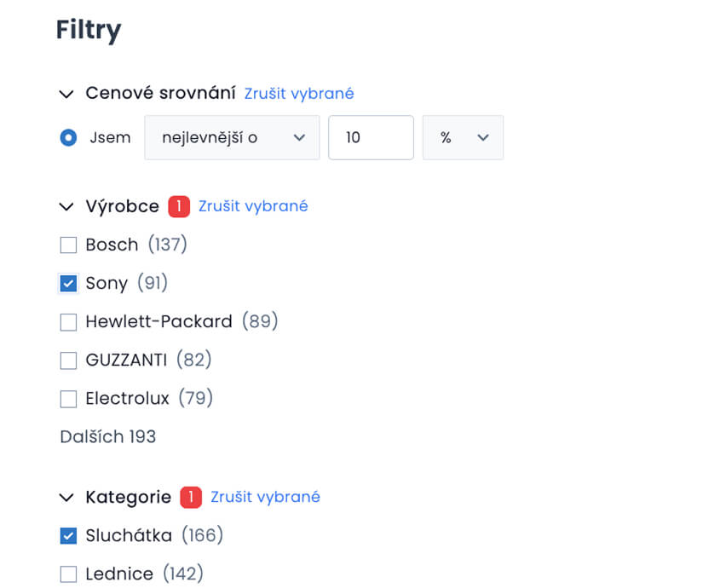This screenshot has width=703, height=588.
Task: Check the Lednice category checkbox
Action: coord(68,574)
